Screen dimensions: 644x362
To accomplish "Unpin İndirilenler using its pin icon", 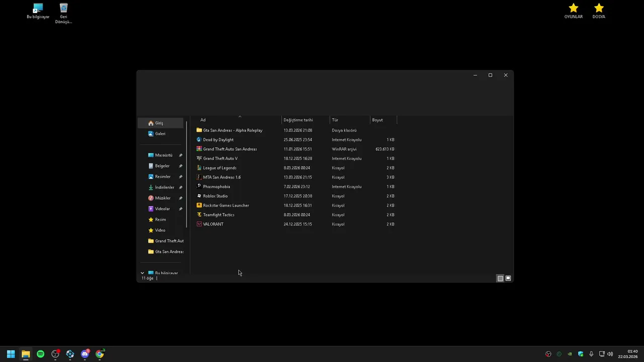I will pyautogui.click(x=181, y=188).
